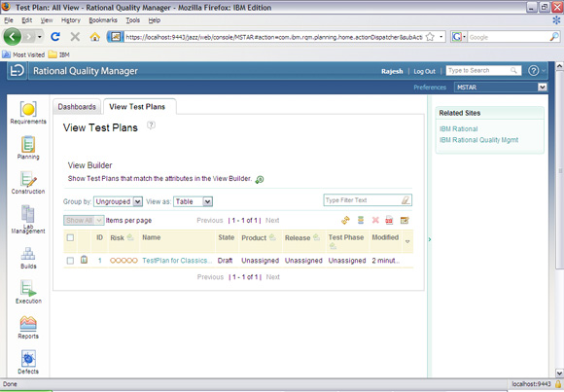The width and height of the screenshot is (564, 392).
Task: Open the Google search engine dropdown
Action: [459, 37]
